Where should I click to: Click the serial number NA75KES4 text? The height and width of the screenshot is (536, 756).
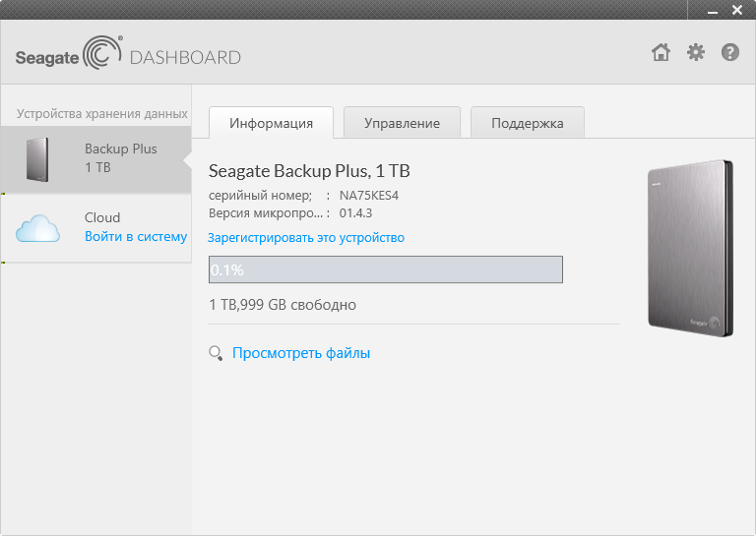click(x=369, y=195)
